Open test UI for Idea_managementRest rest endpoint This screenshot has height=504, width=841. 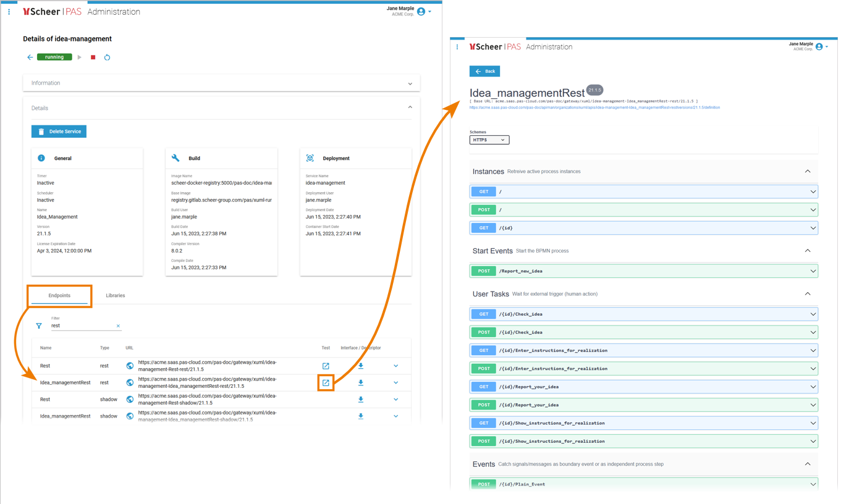[x=326, y=383]
